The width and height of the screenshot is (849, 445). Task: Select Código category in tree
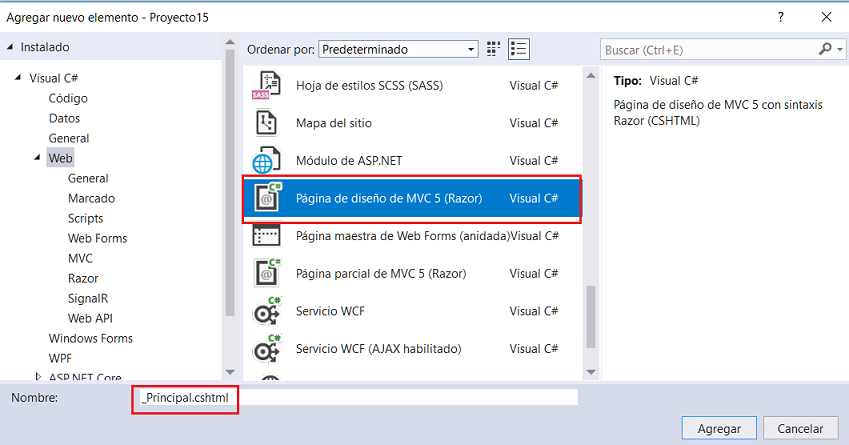click(x=68, y=98)
